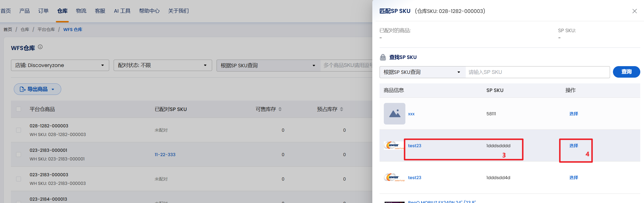Click the 仓库 breadcrumb

pos(25,30)
